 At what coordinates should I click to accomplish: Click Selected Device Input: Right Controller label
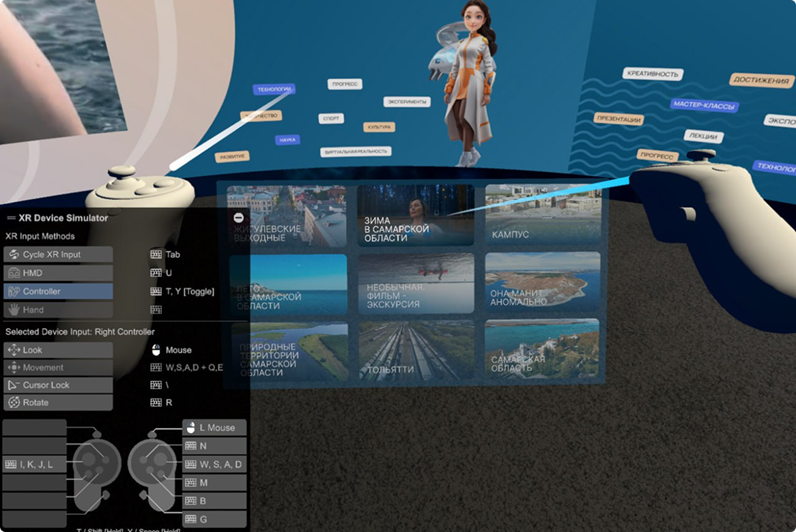click(x=80, y=331)
